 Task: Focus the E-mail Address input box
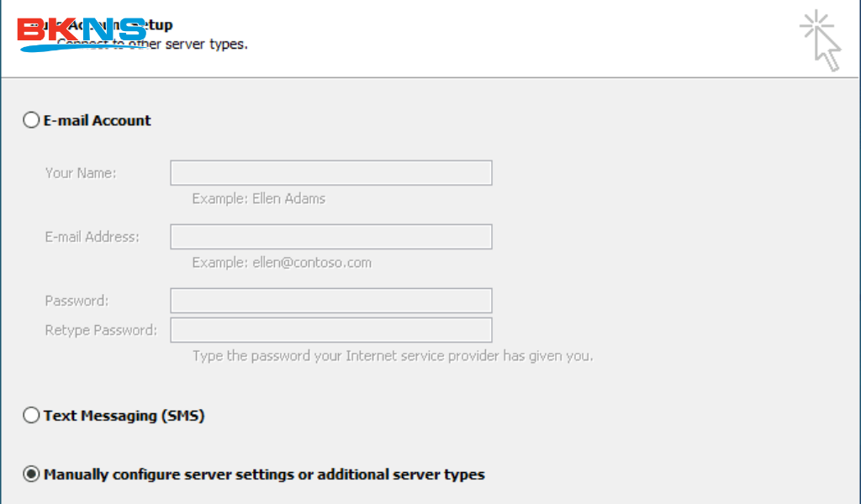(x=330, y=237)
